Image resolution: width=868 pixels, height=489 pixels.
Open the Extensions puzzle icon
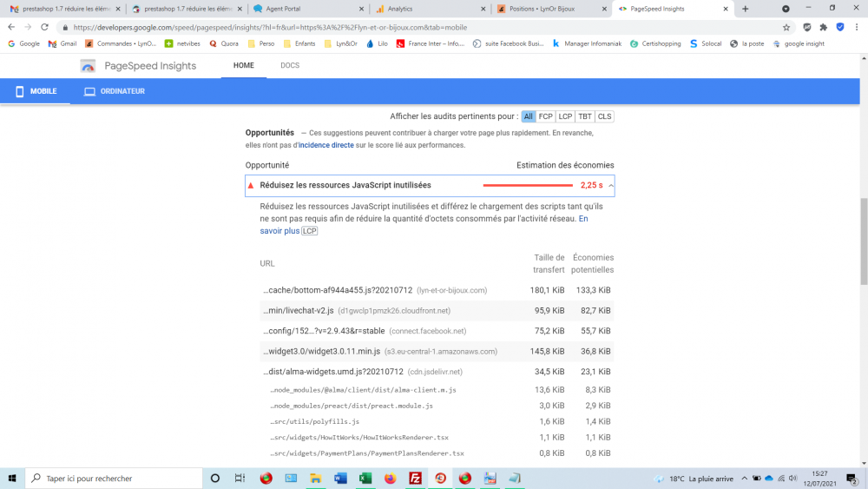(x=824, y=27)
